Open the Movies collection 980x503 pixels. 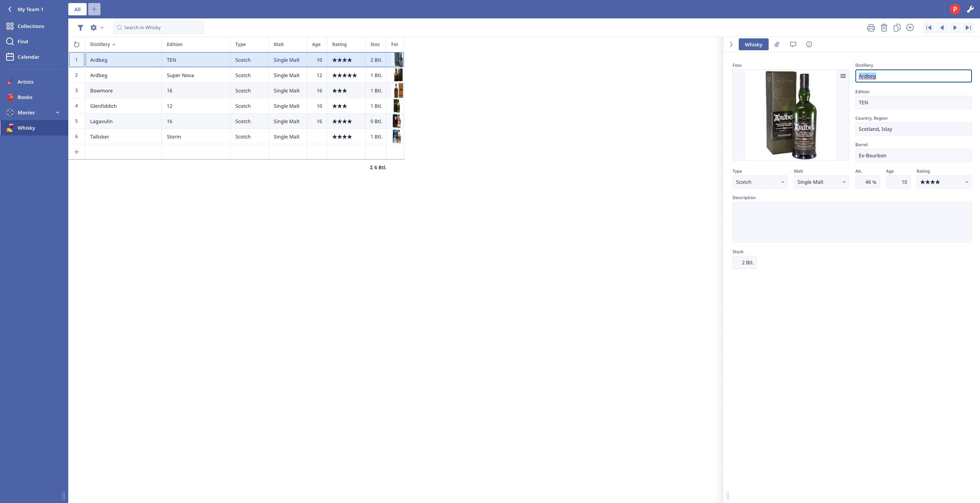coord(26,112)
